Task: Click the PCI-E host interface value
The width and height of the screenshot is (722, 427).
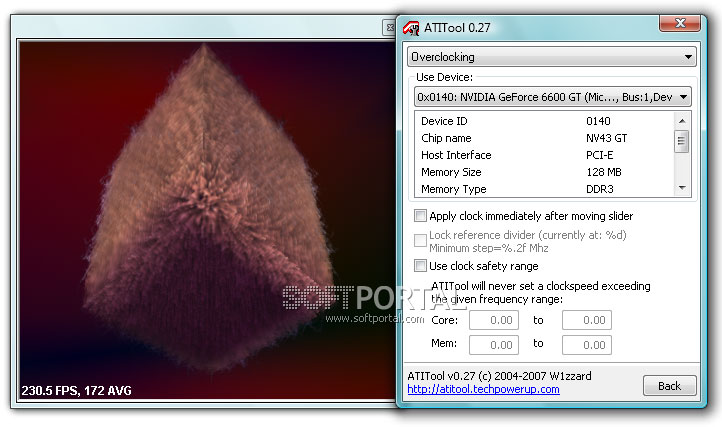Action: click(x=600, y=155)
